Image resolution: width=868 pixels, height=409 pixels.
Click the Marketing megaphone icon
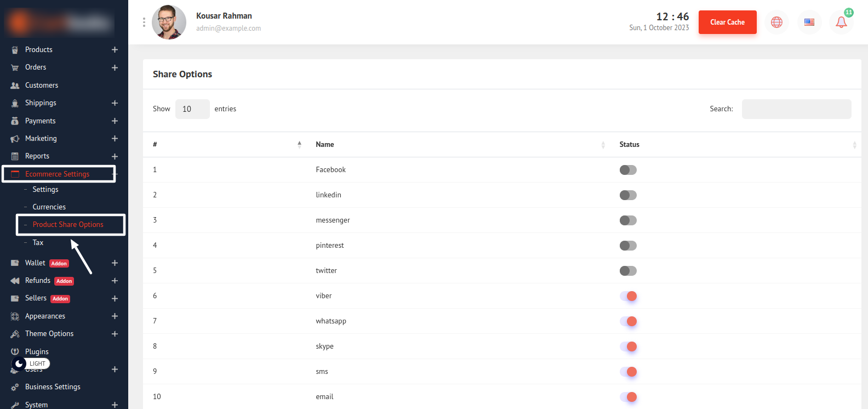pos(15,139)
